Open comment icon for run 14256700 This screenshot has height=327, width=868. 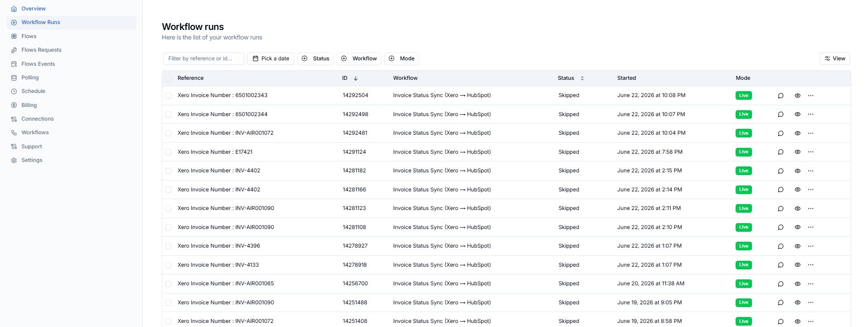(781, 284)
